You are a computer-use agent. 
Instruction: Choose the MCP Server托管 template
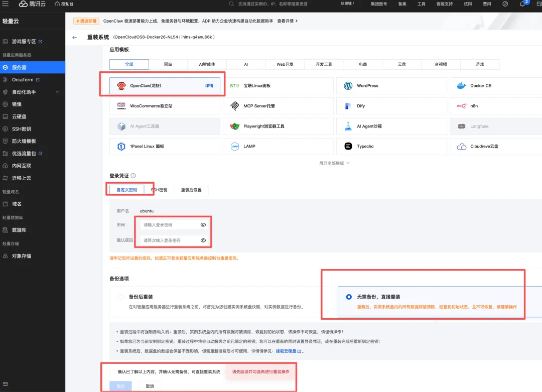[x=278, y=106]
